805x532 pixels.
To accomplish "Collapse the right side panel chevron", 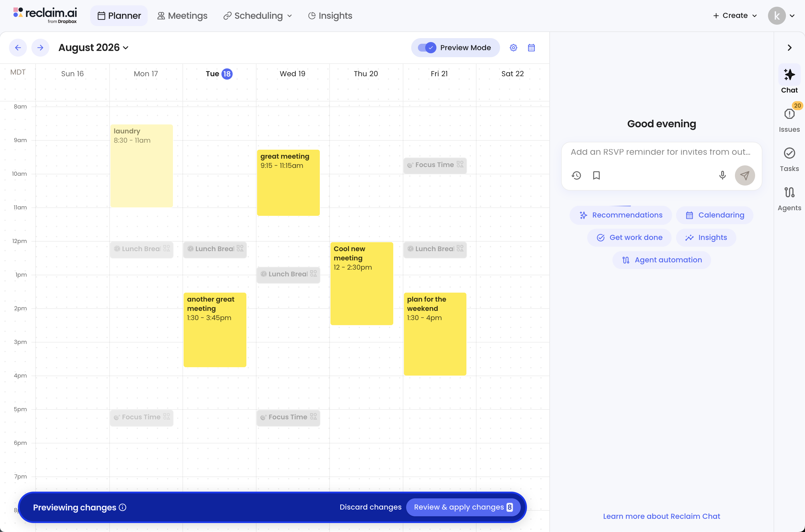I will [x=789, y=47].
